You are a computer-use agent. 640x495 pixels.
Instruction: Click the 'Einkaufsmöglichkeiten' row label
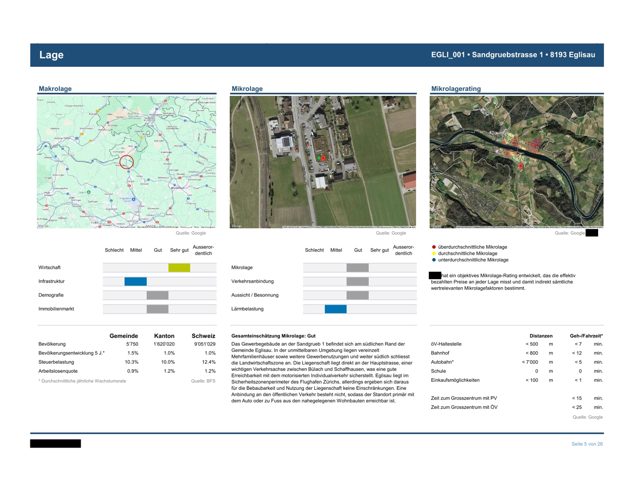456,380
